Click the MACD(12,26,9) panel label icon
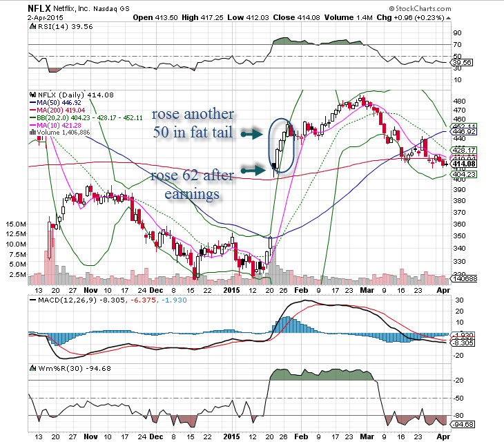The width and height of the screenshot is (504, 442). point(32,300)
